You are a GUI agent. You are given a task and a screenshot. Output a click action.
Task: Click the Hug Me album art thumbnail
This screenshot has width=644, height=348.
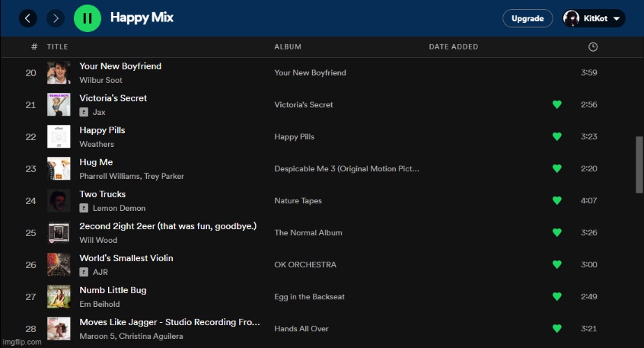point(59,168)
